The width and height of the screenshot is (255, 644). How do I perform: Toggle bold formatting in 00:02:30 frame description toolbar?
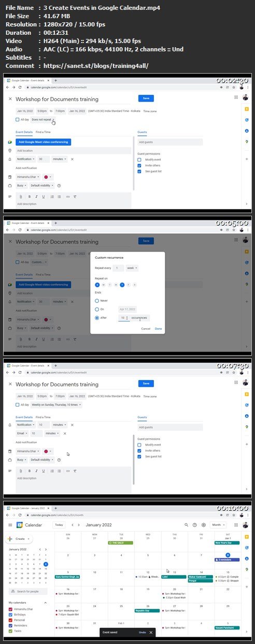click(x=29, y=197)
